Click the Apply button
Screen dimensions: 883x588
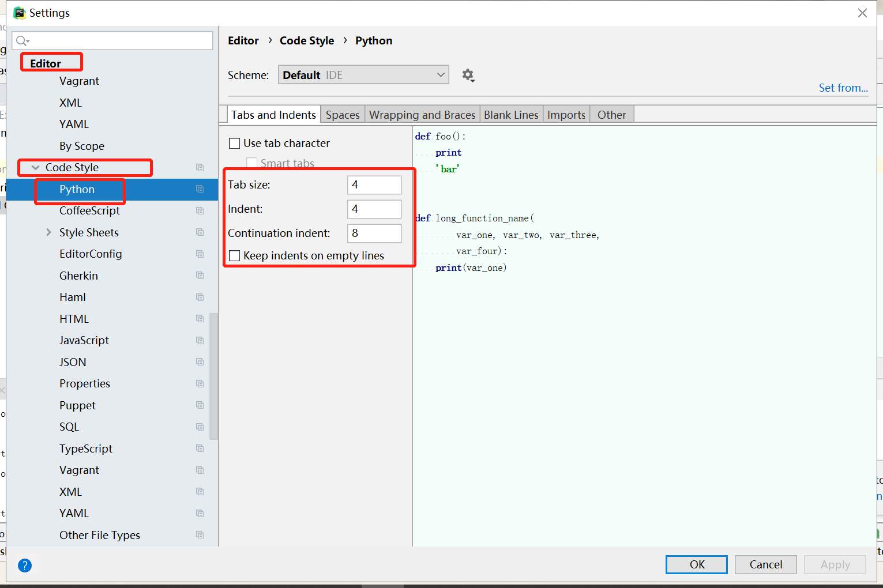[x=835, y=564]
